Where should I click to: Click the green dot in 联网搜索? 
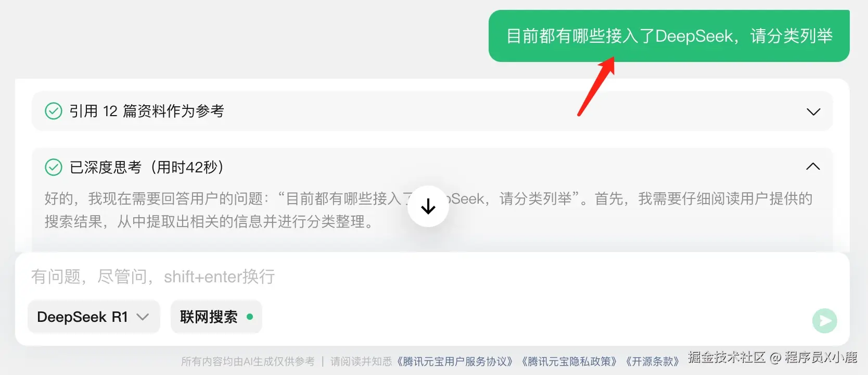point(250,317)
